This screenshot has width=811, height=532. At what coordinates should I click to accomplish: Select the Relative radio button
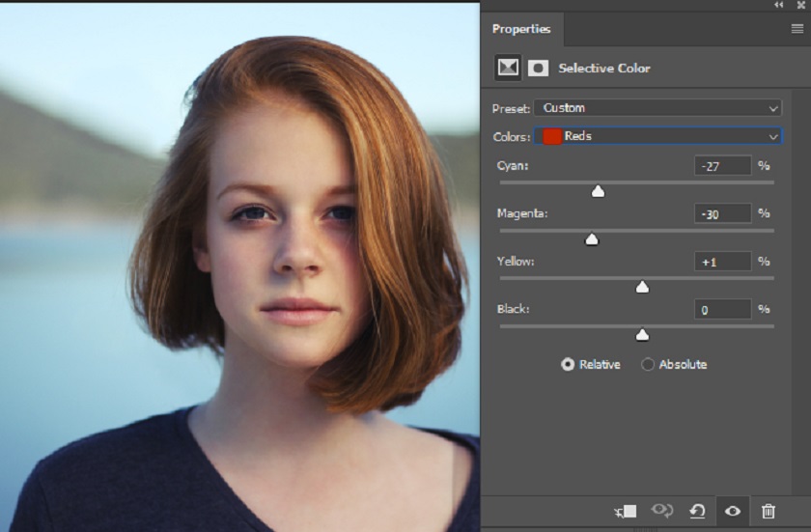click(x=568, y=364)
